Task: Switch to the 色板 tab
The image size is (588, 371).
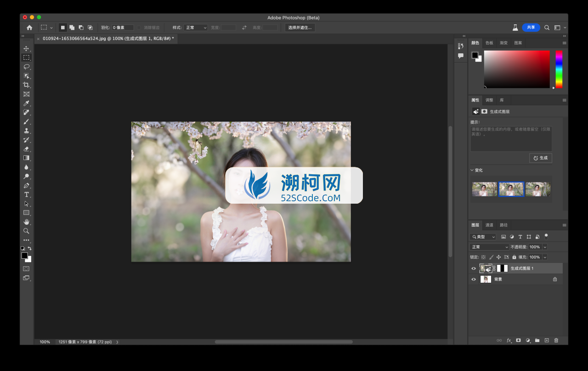Action: coord(489,43)
